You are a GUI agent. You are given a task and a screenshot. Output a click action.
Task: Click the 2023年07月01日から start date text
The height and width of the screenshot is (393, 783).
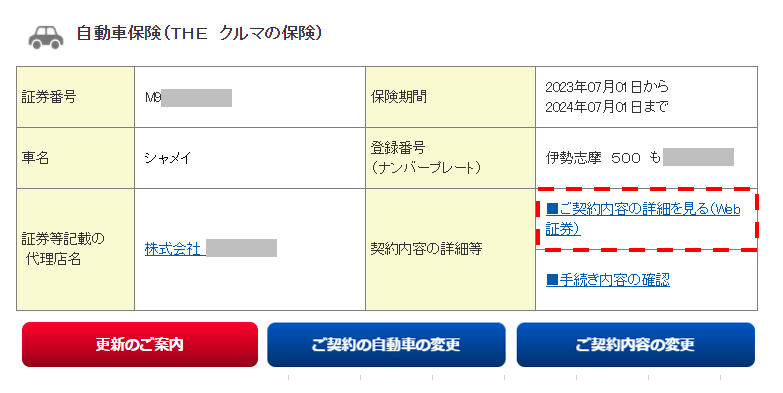(x=607, y=87)
